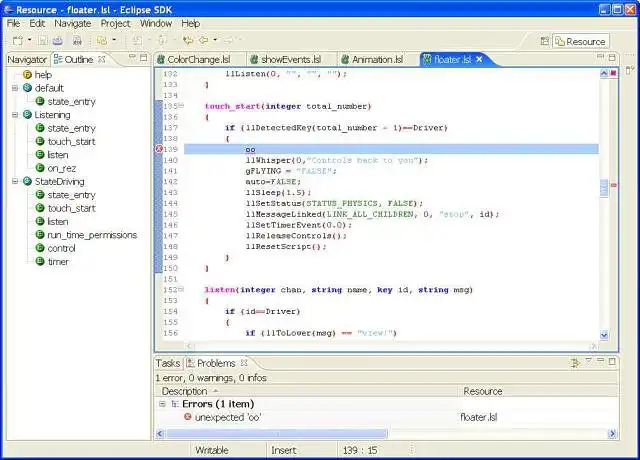
Task: Close the Problems view tab
Action: pyautogui.click(x=244, y=363)
